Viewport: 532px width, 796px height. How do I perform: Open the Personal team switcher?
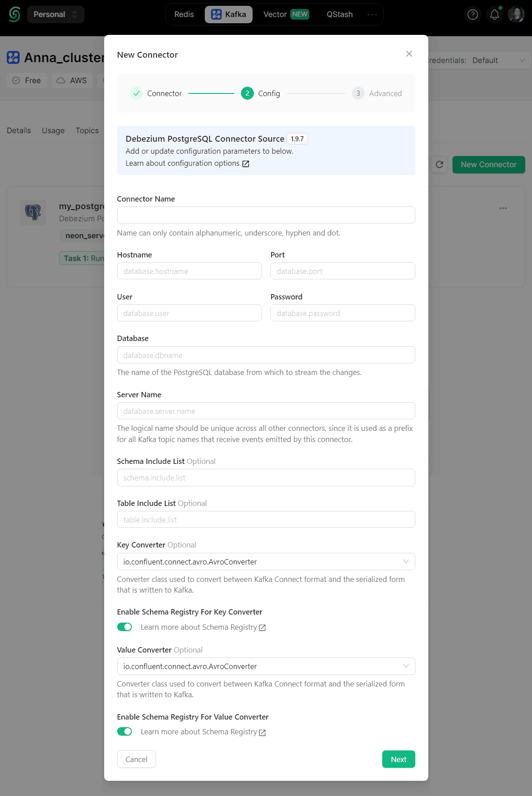point(56,14)
